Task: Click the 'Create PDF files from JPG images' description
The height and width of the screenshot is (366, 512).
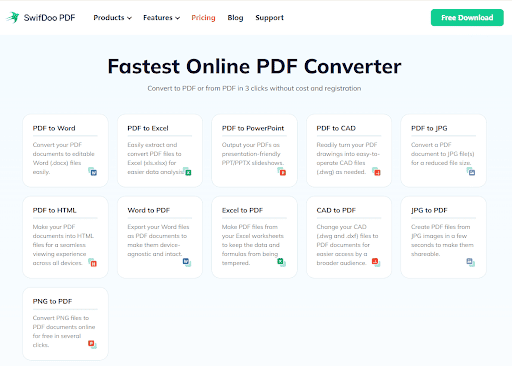Action: pyautogui.click(x=442, y=240)
